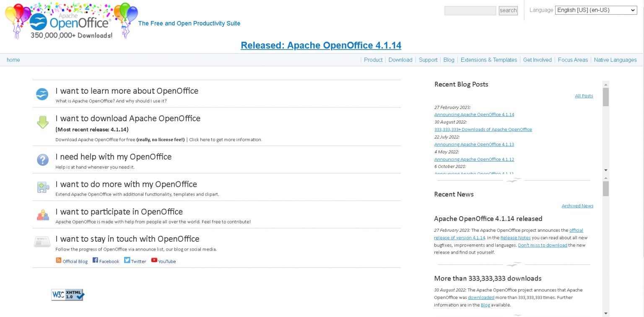Open the Language selection dropdown
The image size is (644, 317).
coord(595,10)
